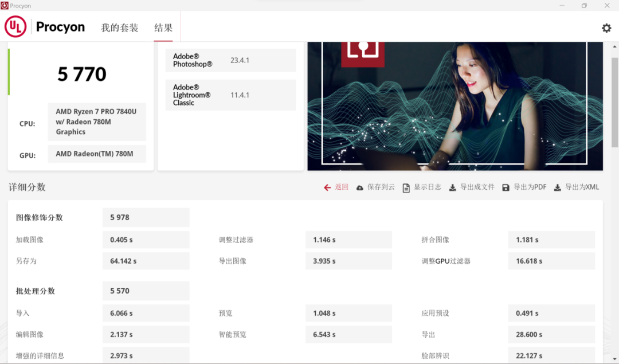Click the document icon for 显示日志
Image resolution: width=619 pixels, height=364 pixels.
coord(406,188)
